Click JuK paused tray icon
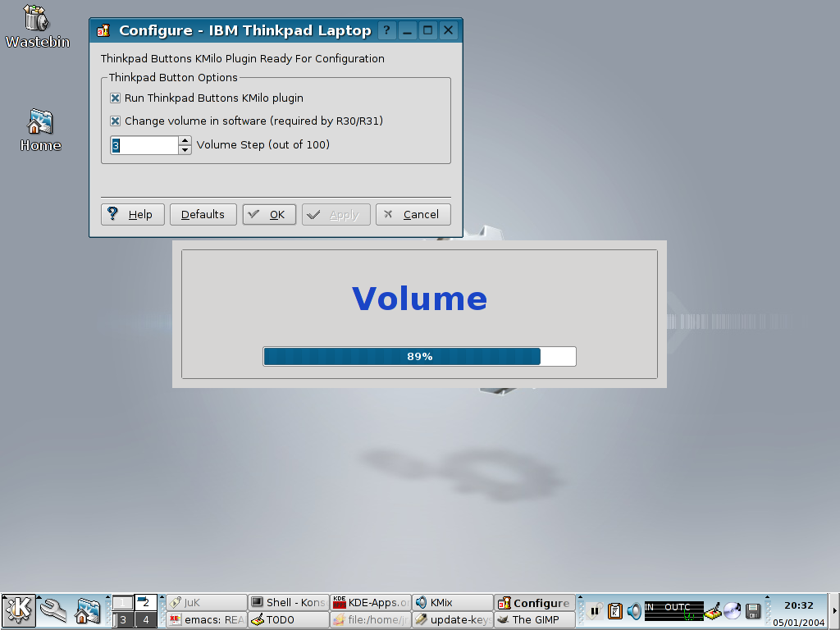The image size is (840, 630). click(x=595, y=610)
